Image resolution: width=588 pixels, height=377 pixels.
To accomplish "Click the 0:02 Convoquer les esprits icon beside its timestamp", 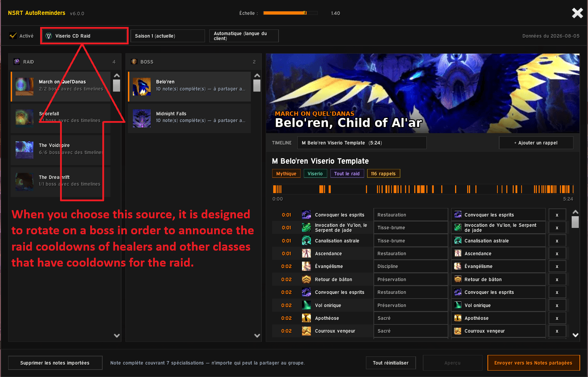I will coord(306,292).
